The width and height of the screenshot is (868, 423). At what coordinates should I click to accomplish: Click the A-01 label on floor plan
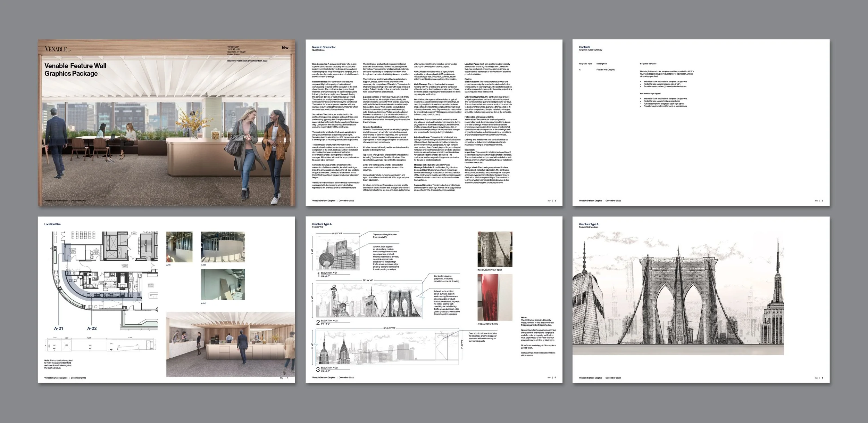pos(59,328)
